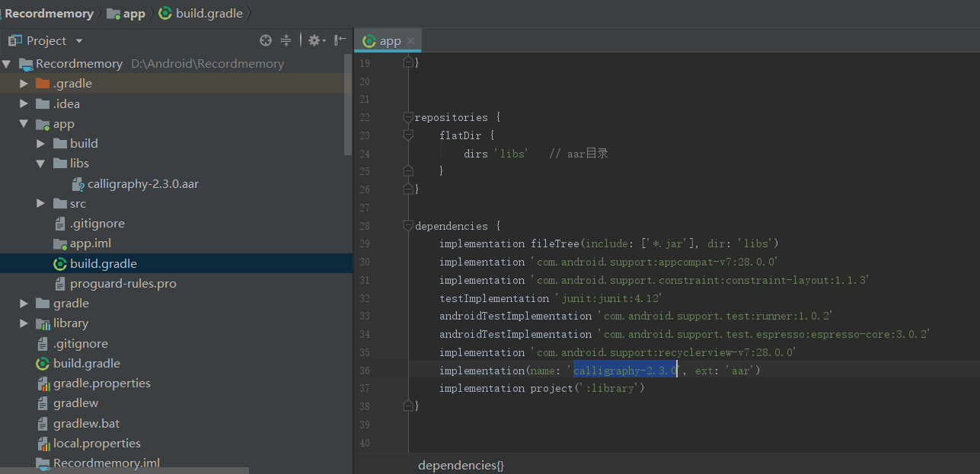Click the Project view icon beside Project label
The height and width of the screenshot is (474, 980).
pyautogui.click(x=14, y=40)
